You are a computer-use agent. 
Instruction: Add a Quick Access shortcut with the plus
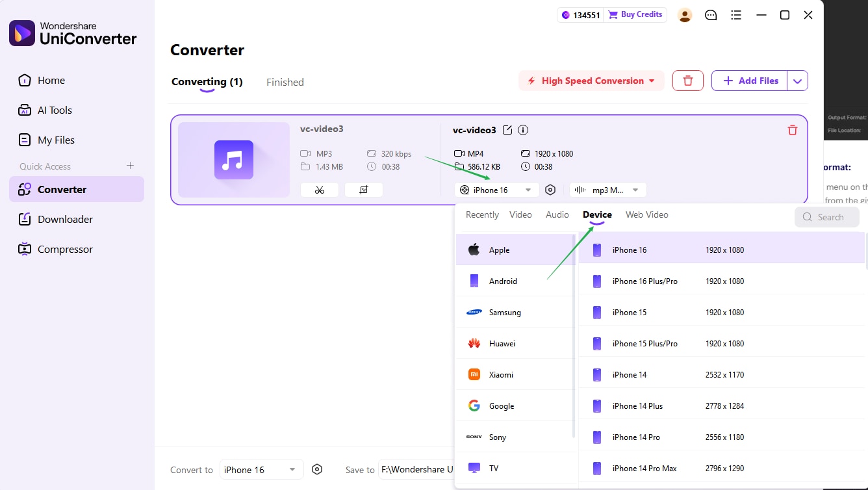point(130,166)
